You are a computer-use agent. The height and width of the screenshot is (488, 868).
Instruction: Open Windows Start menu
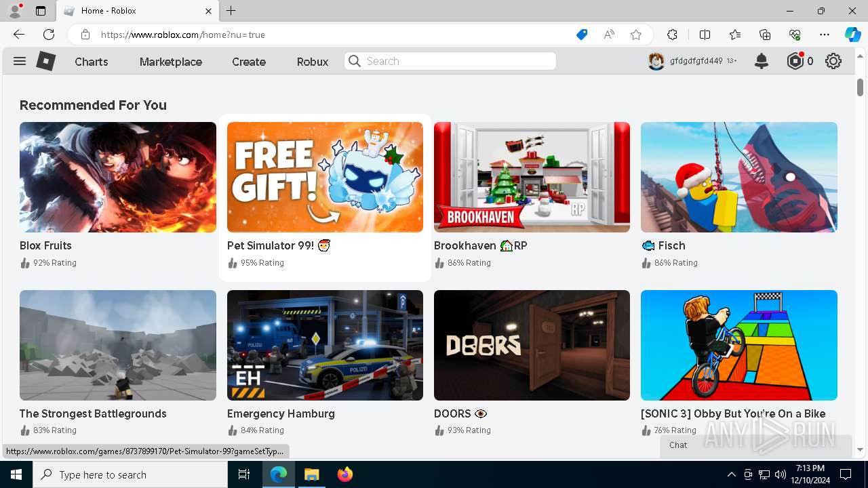[x=16, y=474]
